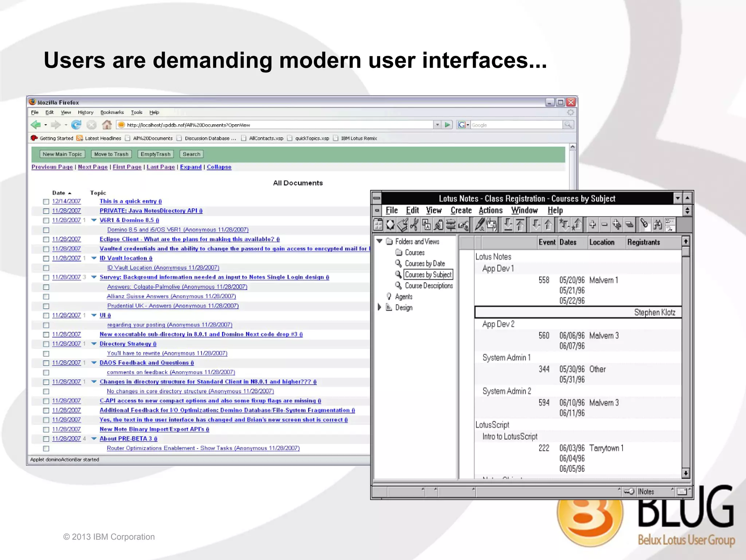Click the Firefox Home icon
746x560 pixels.
pyautogui.click(x=107, y=125)
